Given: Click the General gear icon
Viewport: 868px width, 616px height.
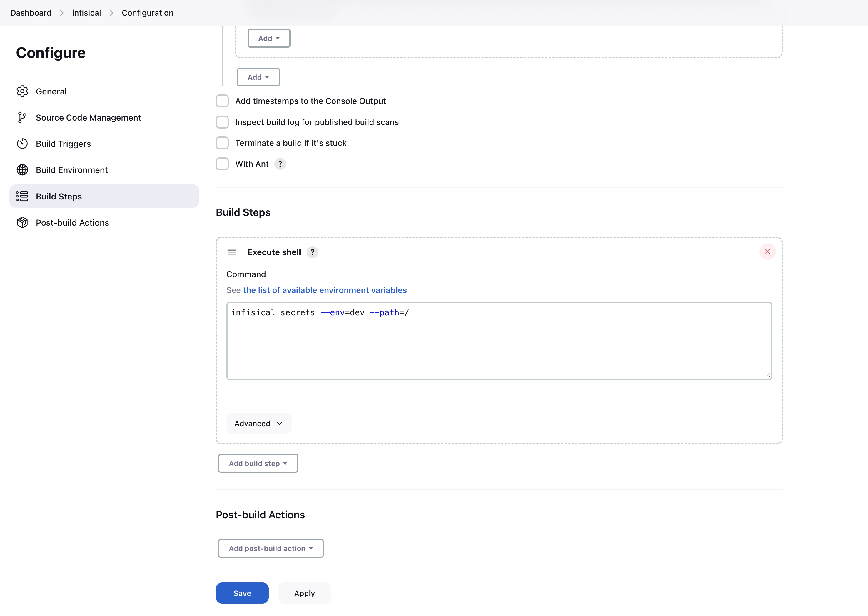Looking at the screenshot, I should click(x=22, y=91).
